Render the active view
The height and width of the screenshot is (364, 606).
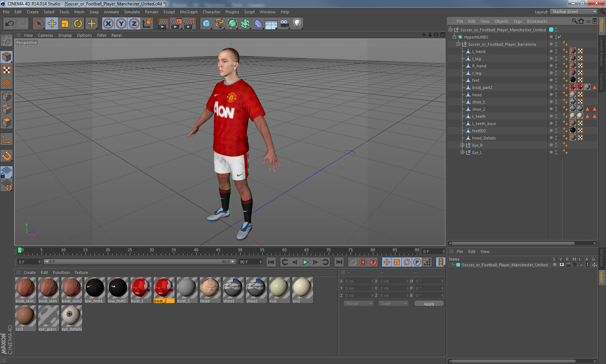(163, 24)
